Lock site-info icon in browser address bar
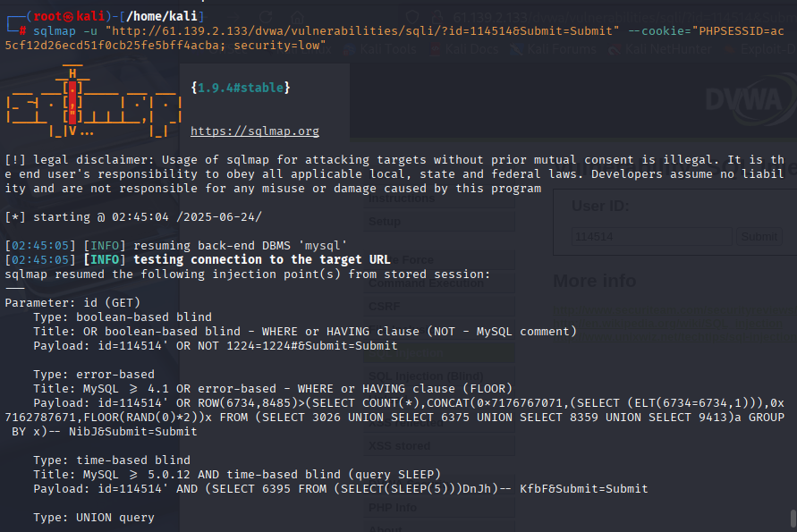The height and width of the screenshot is (532, 797). pos(437,18)
